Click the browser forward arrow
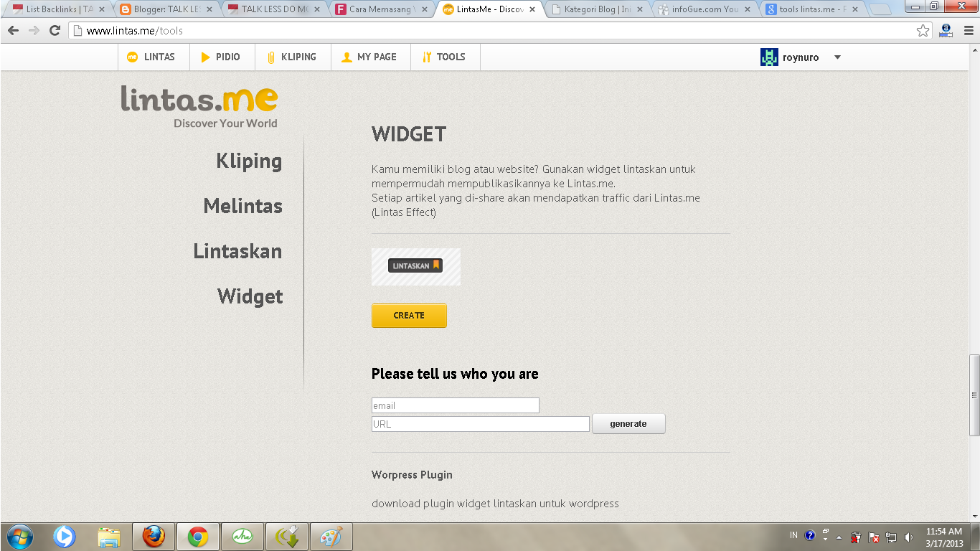 [34, 31]
